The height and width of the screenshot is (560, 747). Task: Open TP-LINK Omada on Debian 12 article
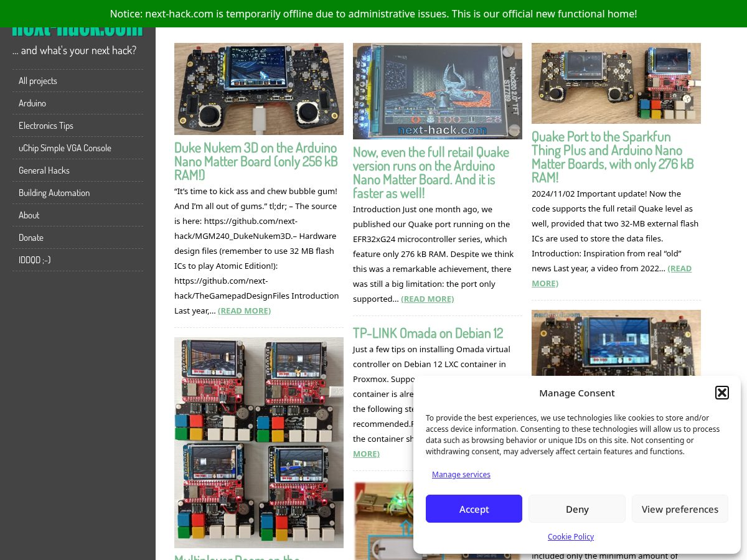428,333
